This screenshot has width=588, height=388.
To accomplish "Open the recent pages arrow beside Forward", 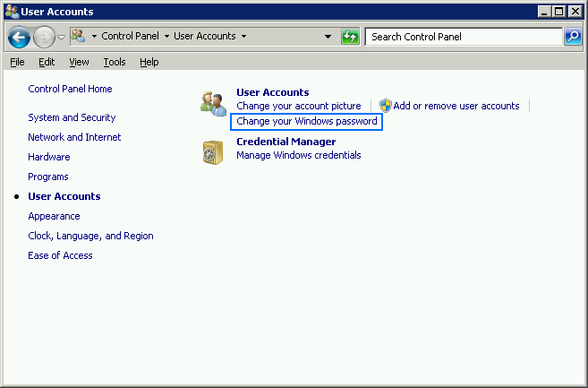I will [x=62, y=37].
